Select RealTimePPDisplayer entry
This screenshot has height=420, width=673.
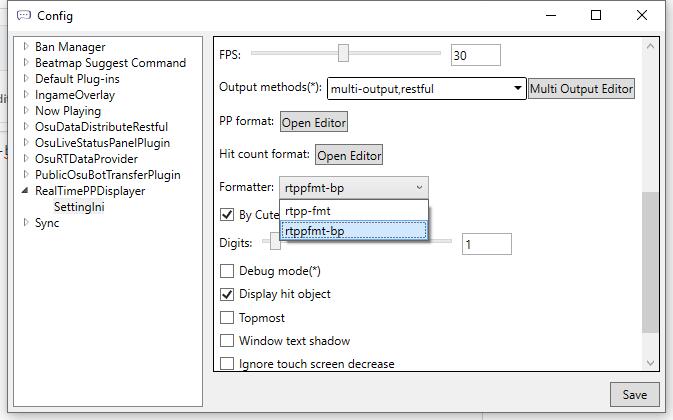point(90,191)
